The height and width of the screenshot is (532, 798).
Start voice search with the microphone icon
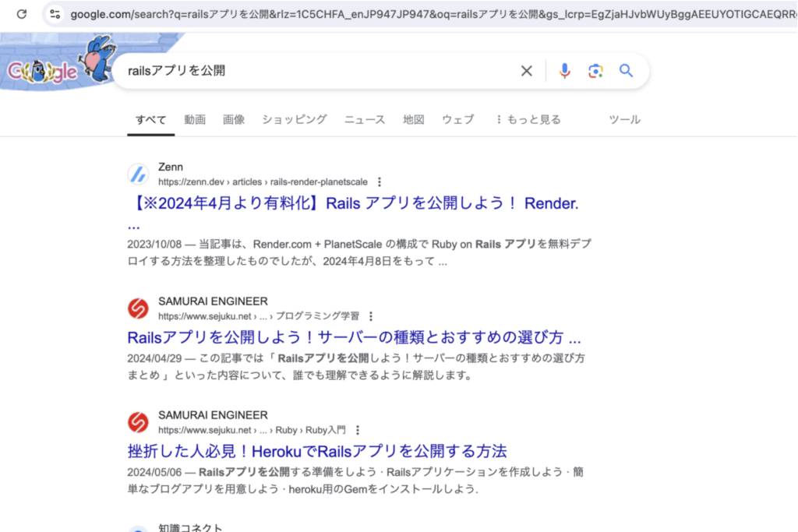565,71
